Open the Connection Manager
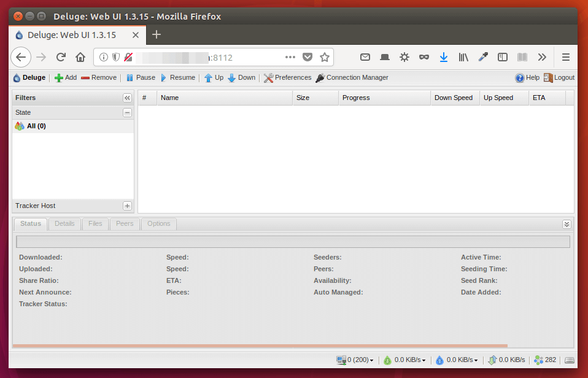 [352, 78]
